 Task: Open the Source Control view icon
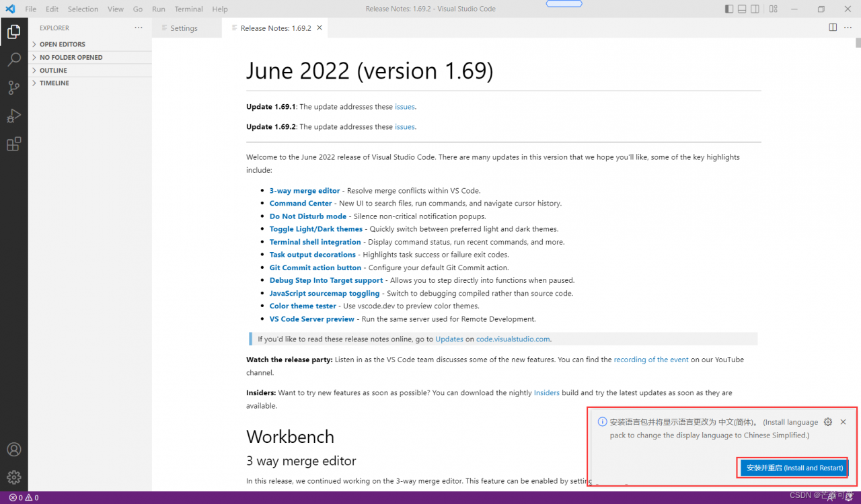point(13,87)
